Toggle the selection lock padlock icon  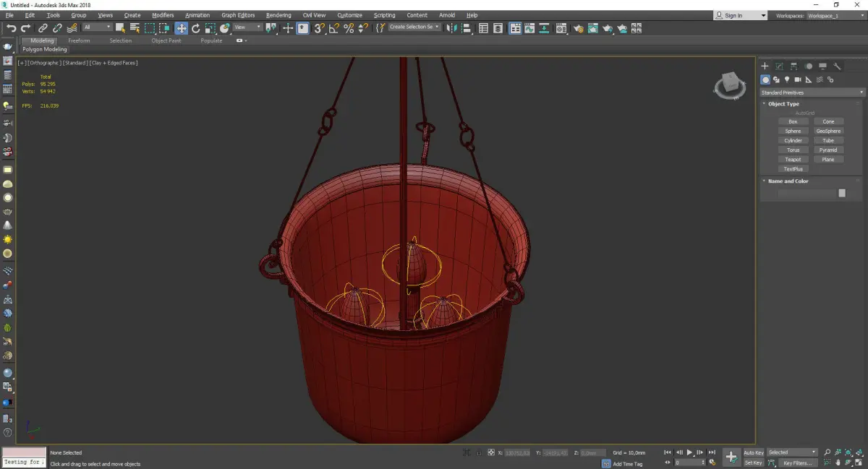(478, 453)
